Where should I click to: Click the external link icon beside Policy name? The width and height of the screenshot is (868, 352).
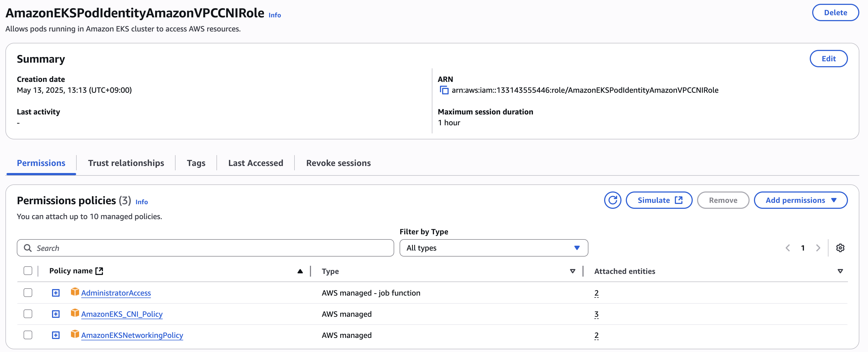click(99, 271)
